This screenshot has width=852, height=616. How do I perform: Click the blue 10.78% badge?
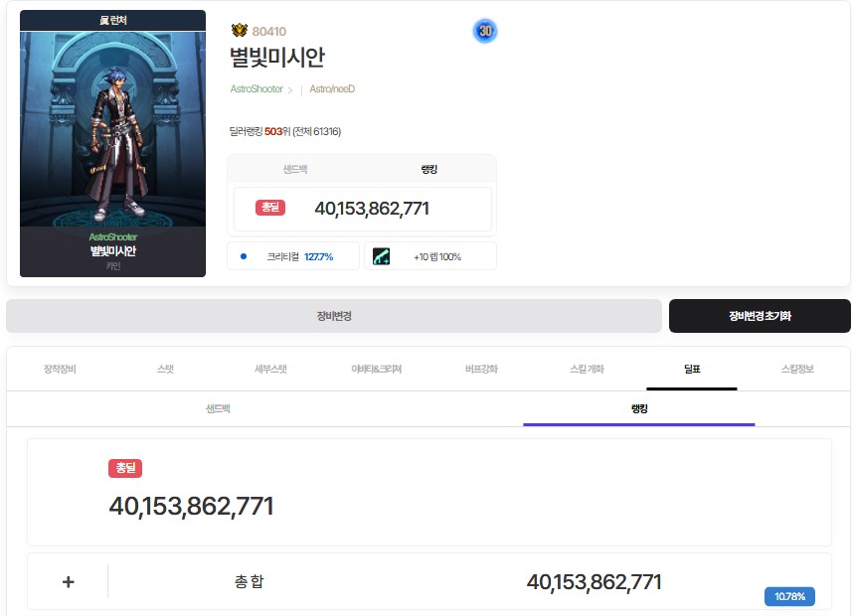[x=789, y=596]
